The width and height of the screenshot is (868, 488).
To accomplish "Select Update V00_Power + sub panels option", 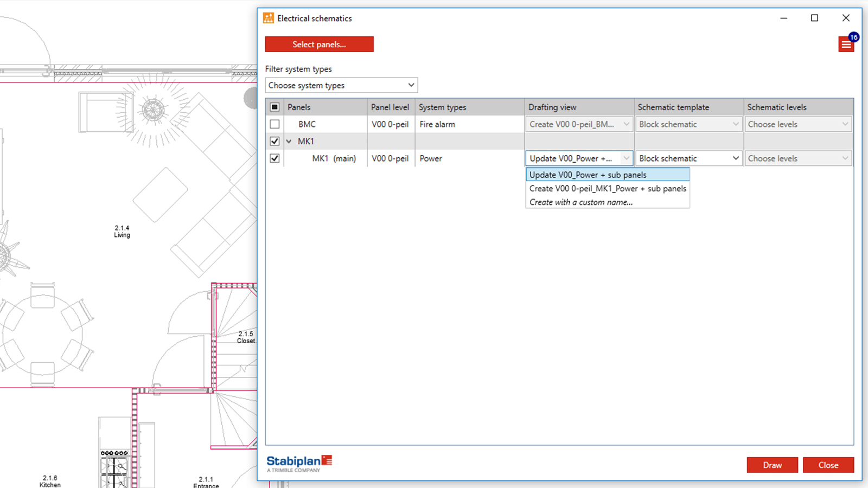I will pos(588,175).
